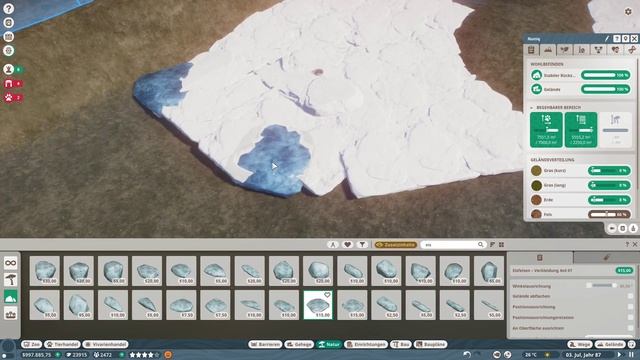Select the tree category icon in the browser sidebar
The width and height of the screenshot is (640, 360).
pos(11,280)
